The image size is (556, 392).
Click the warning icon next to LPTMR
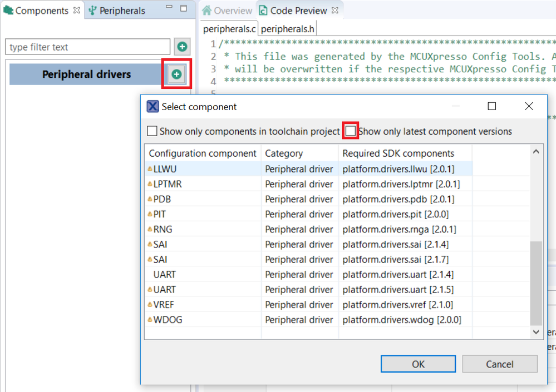coord(150,184)
